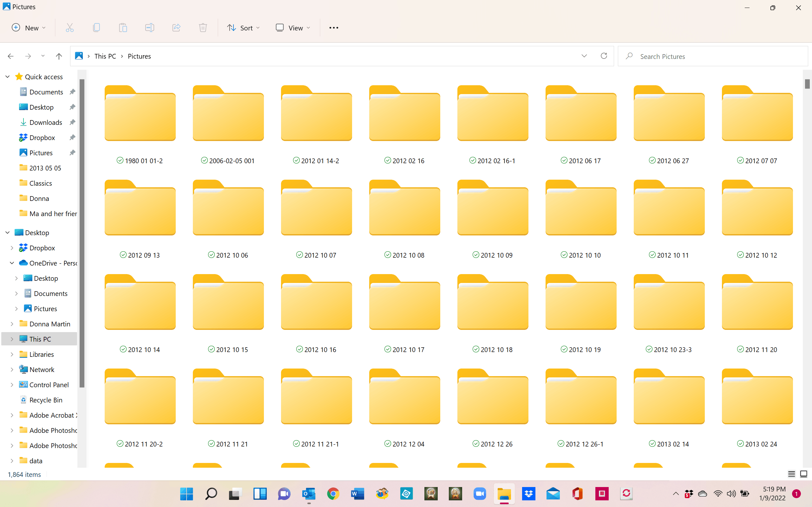Click the Cut scissors icon in toolbar
The height and width of the screenshot is (507, 812).
point(69,28)
